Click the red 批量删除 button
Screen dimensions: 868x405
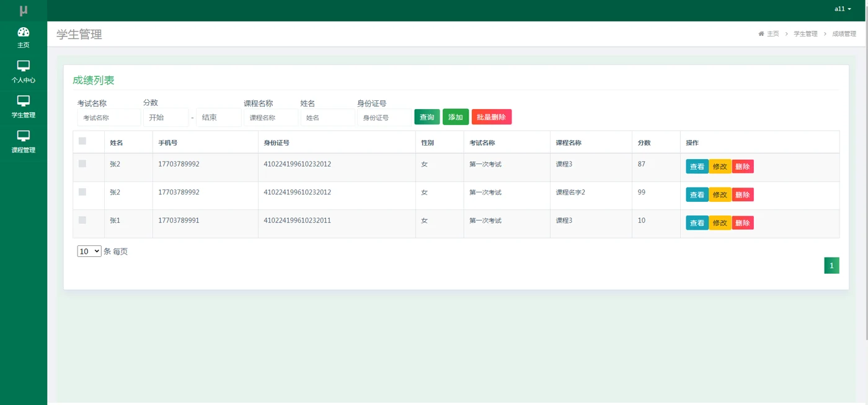(492, 117)
